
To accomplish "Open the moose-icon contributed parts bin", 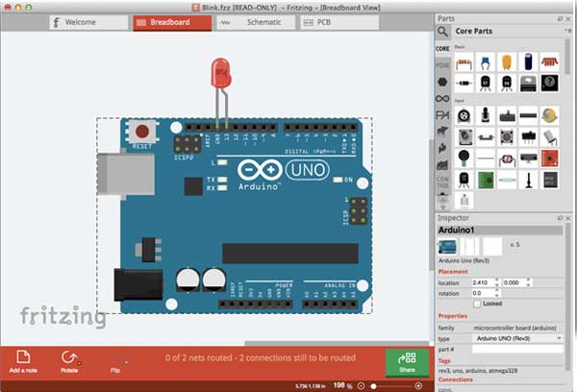I will click(442, 132).
